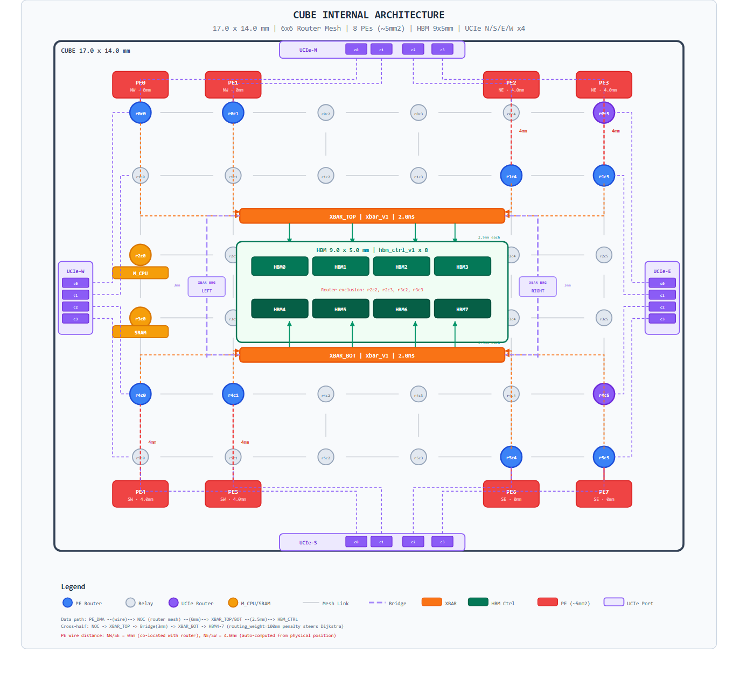Image resolution: width=754 pixels, height=700 pixels.
Task: Click the r5c3 relay node
Action: pyautogui.click(x=418, y=457)
